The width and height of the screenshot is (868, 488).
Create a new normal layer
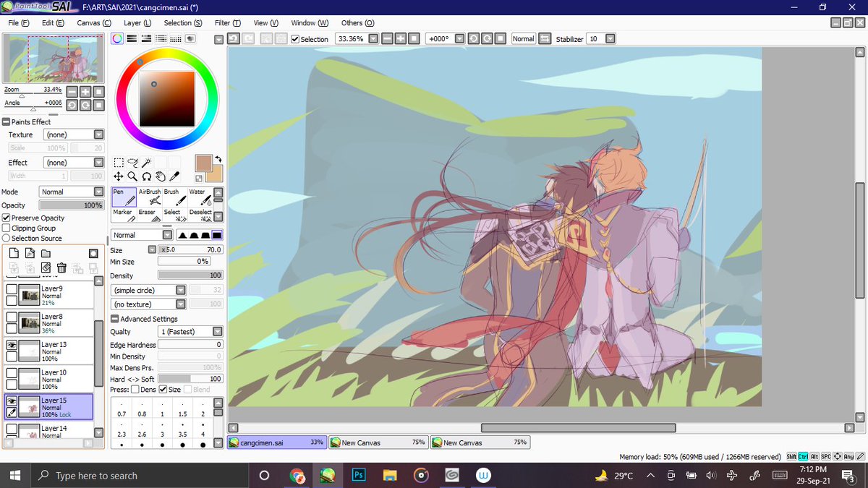pyautogui.click(x=13, y=253)
